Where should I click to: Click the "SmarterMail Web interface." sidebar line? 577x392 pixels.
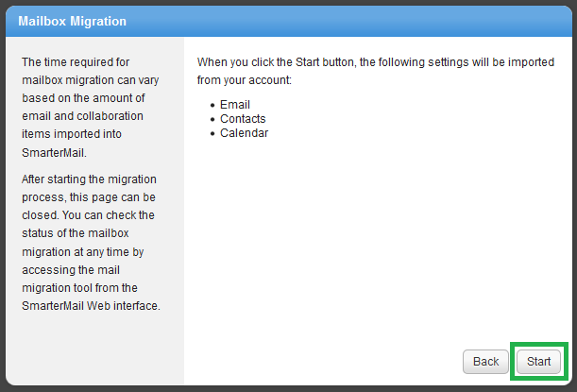(x=91, y=306)
